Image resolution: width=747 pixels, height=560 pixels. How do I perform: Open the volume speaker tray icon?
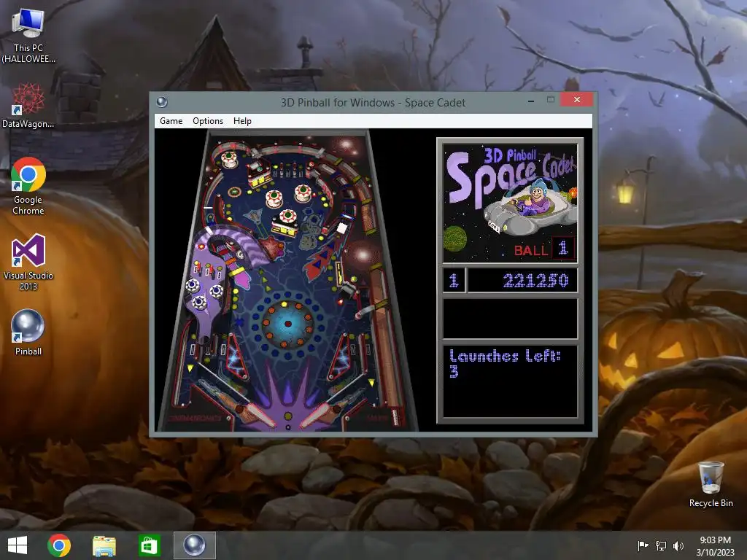pyautogui.click(x=678, y=545)
